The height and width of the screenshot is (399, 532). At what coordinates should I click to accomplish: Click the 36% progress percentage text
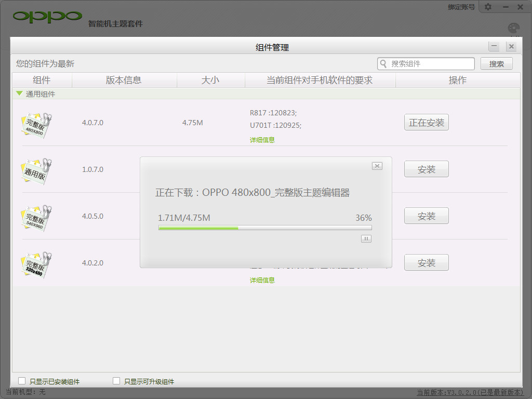364,218
